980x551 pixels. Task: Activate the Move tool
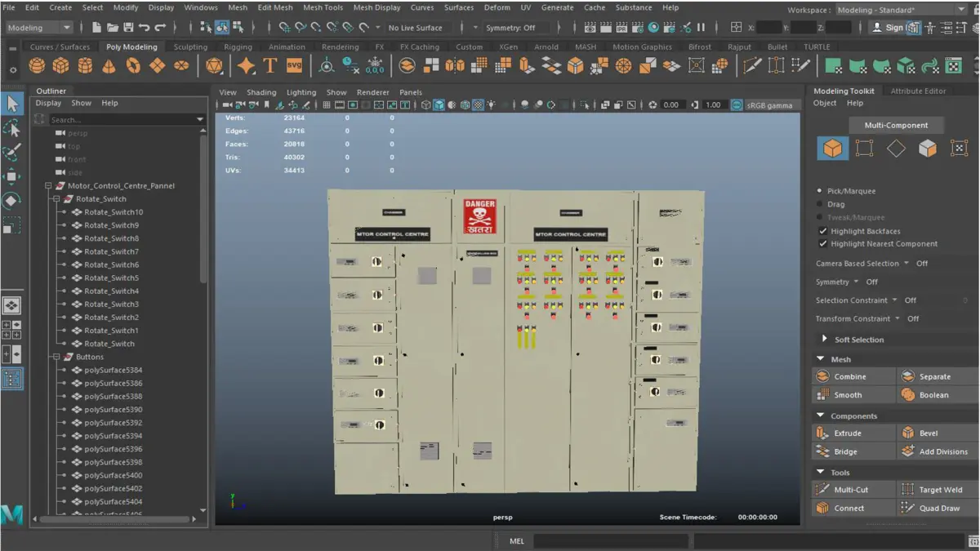(x=12, y=176)
